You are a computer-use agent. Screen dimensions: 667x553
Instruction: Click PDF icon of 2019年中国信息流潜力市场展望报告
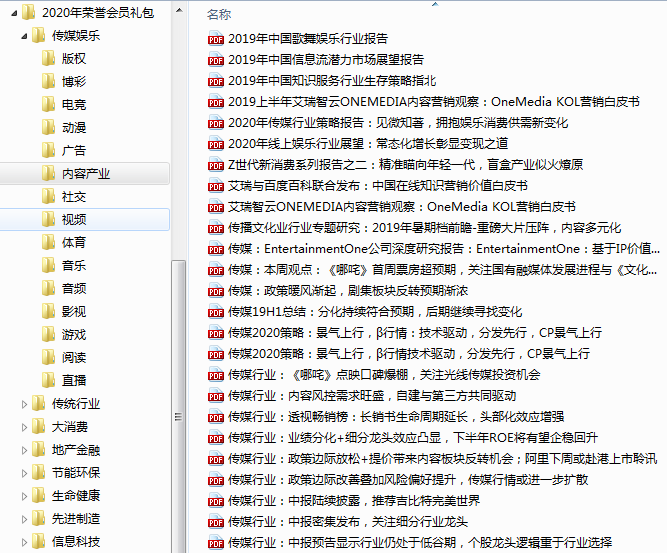216,60
